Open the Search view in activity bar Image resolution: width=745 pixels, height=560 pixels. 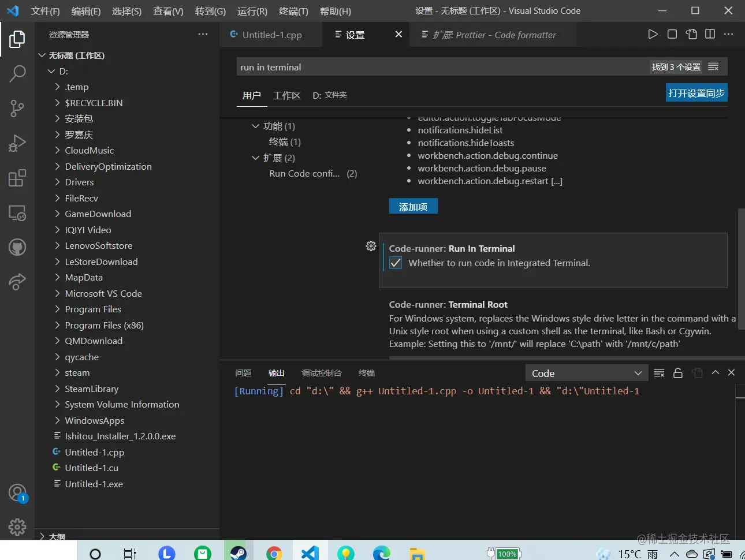point(17,73)
